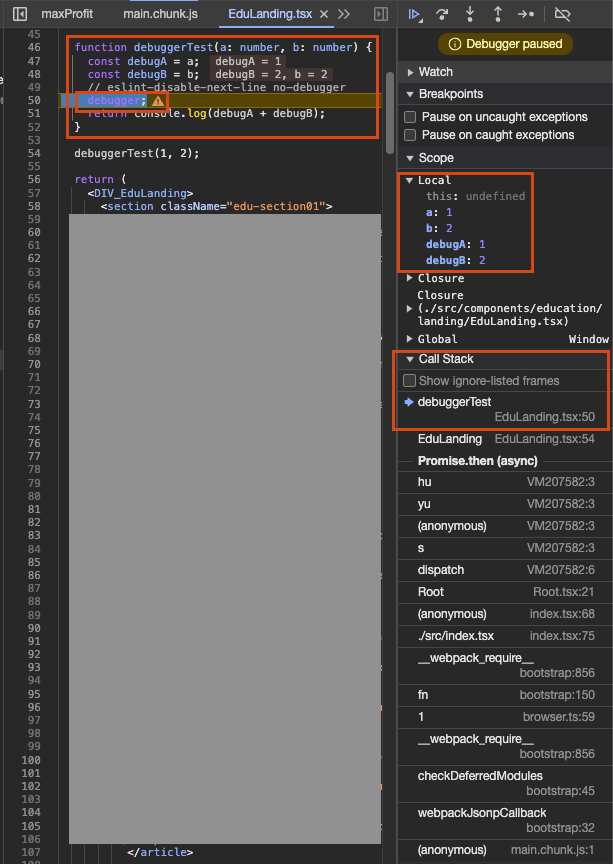
Task: Select debuggerTest call stack frame
Action: pyautogui.click(x=504, y=409)
